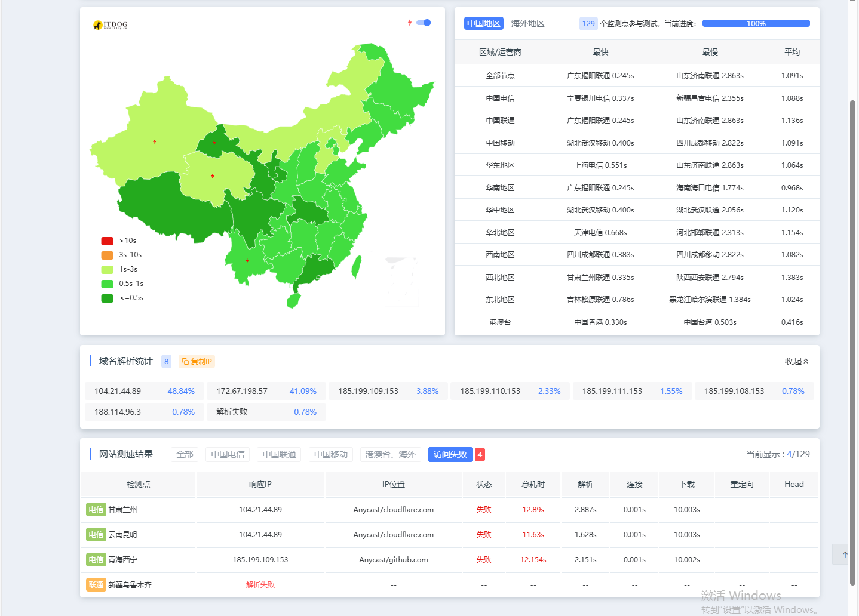Image resolution: width=859 pixels, height=616 pixels.
Task: Click the 100% progress bar
Action: pyautogui.click(x=756, y=23)
